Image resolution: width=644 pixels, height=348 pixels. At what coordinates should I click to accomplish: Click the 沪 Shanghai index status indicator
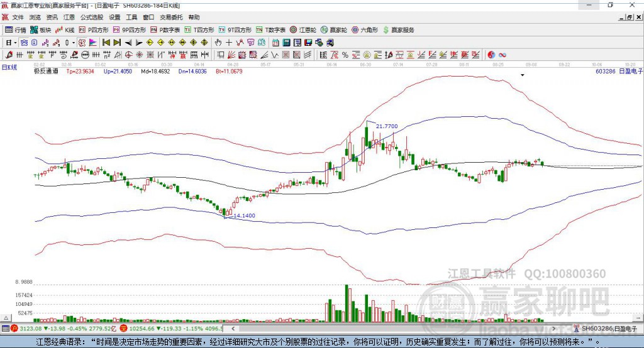[14, 329]
